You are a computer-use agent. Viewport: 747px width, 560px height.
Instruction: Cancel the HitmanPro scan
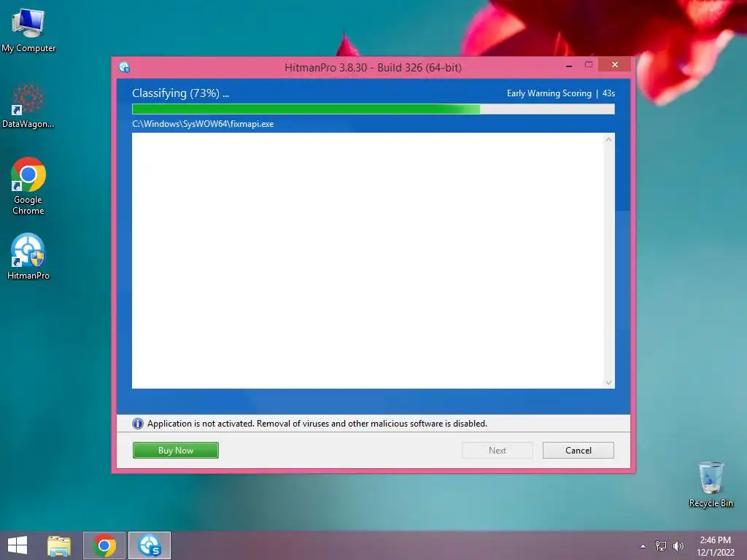click(x=578, y=450)
